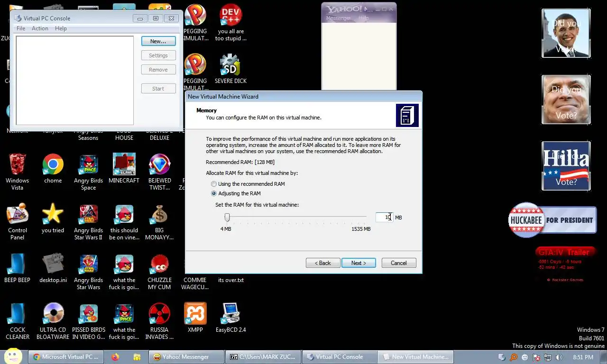Cancel the New Virtual Machine Wizard

click(399, 263)
